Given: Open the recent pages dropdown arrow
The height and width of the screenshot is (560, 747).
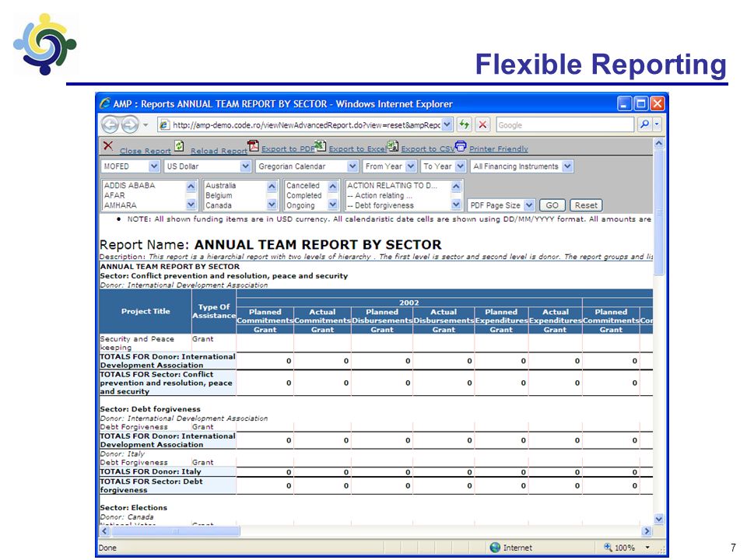Looking at the screenshot, I should [146, 124].
